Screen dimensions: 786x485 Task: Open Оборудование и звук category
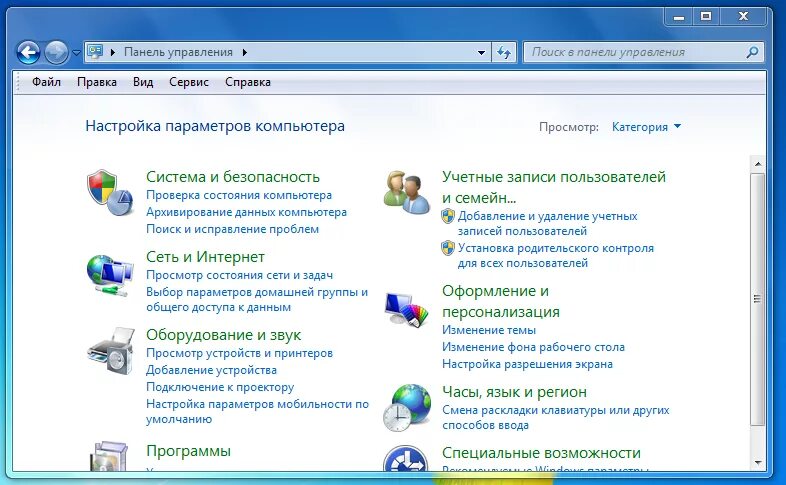[223, 335]
